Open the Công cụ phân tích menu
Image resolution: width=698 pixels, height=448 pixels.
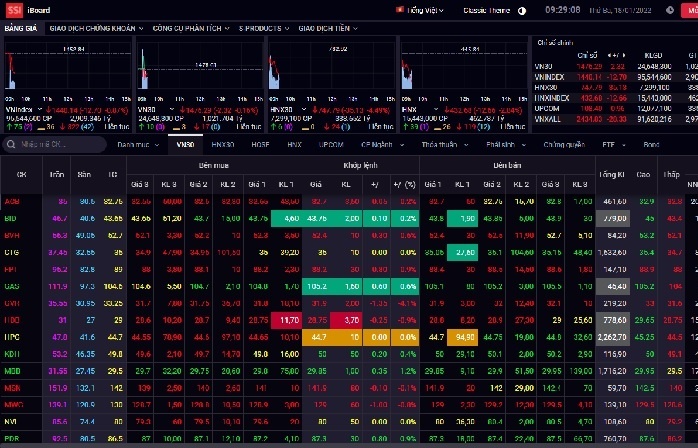coord(188,28)
